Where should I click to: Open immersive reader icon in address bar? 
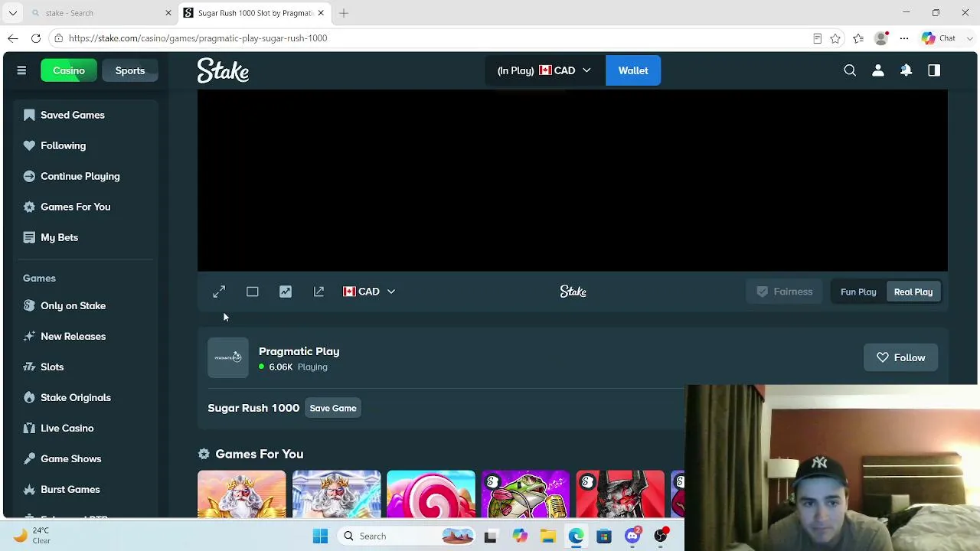pos(817,38)
